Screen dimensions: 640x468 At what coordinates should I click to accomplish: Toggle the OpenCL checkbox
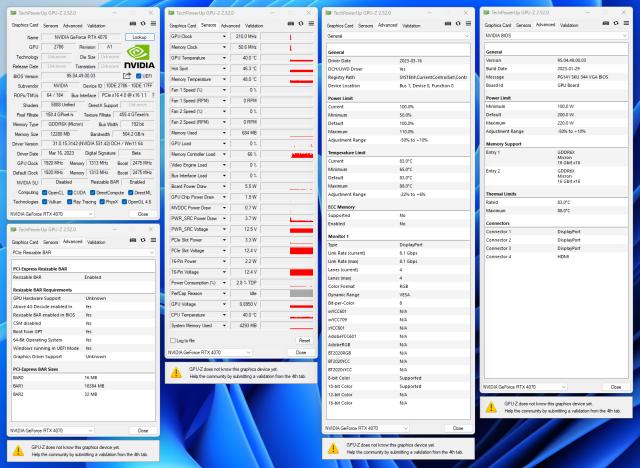pyautogui.click(x=44, y=192)
